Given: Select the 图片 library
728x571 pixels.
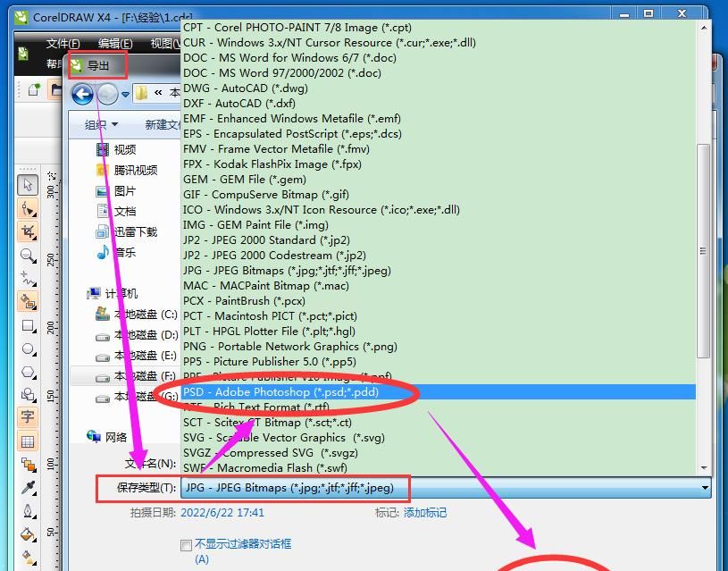Looking at the screenshot, I should (x=116, y=191).
